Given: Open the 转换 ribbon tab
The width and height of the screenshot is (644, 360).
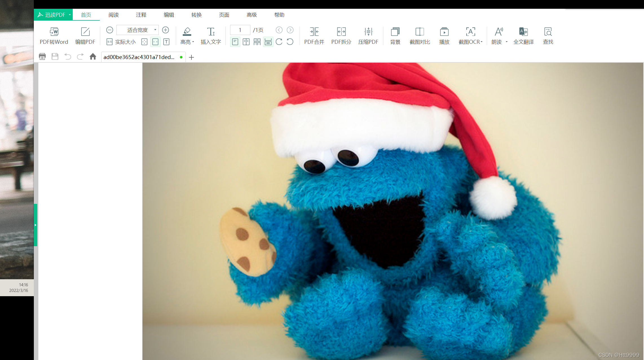Looking at the screenshot, I should click(x=196, y=15).
